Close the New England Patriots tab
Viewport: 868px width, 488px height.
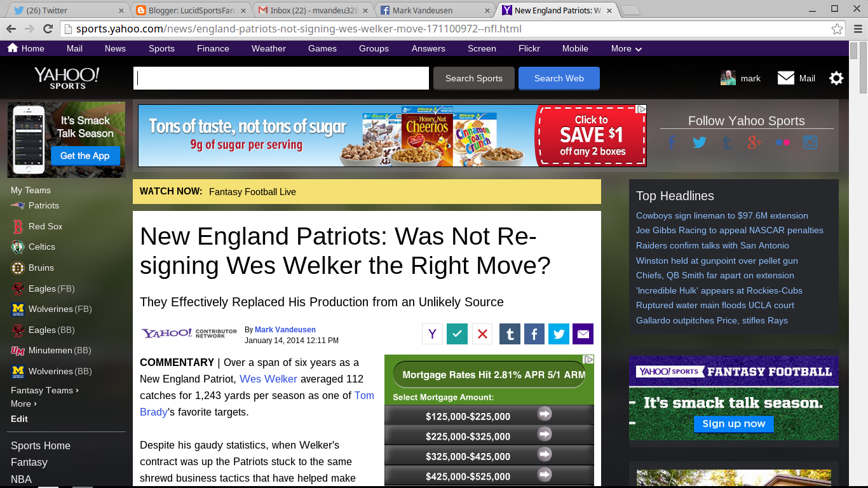[x=610, y=10]
